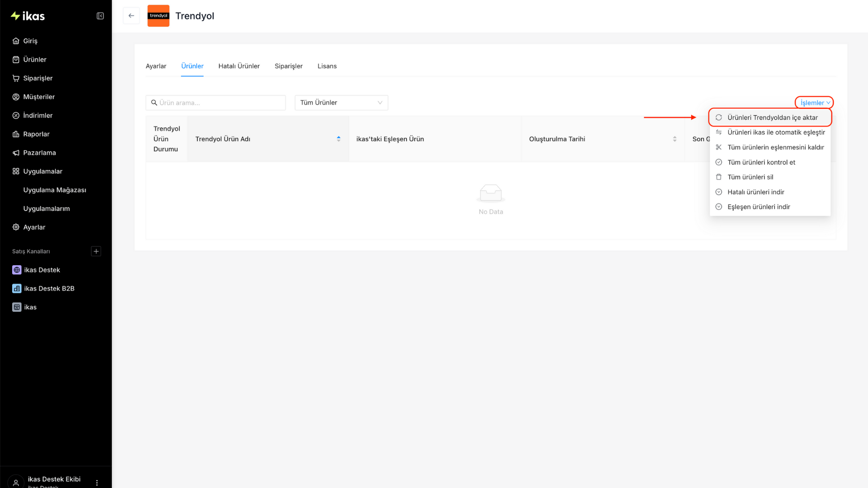Viewport: 868px width, 488px height.
Task: Click the Trendyol page title
Action: pos(195,16)
